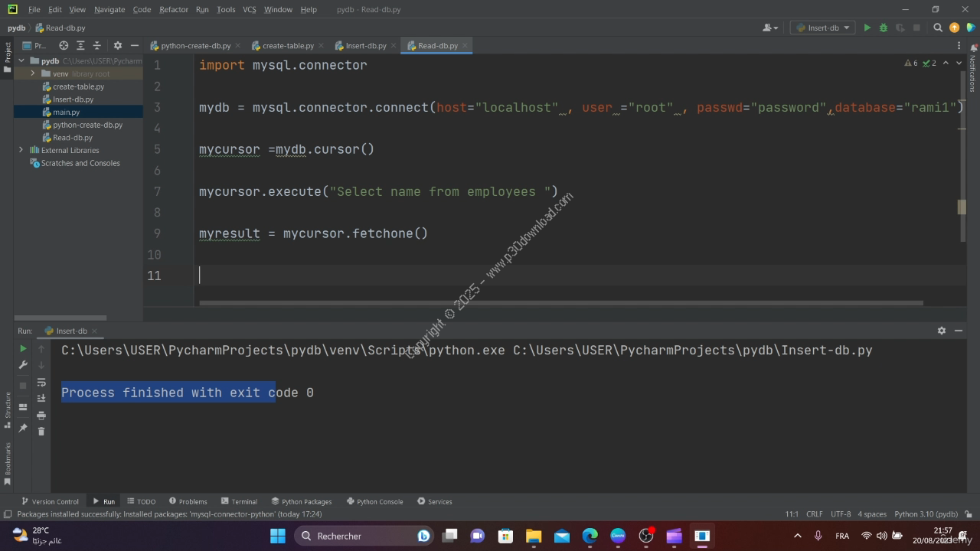Open the Tools menu
Viewport: 980px width, 551px height.
tap(226, 9)
